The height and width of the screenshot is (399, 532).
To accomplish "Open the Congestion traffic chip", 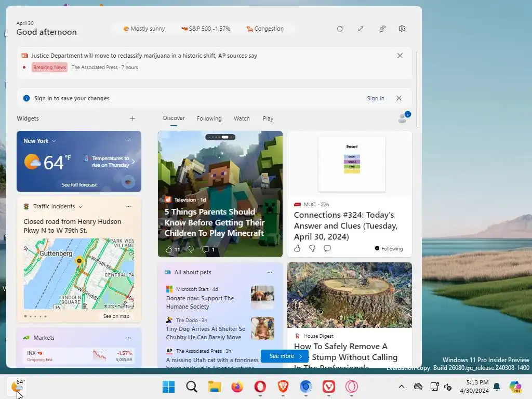I will 265,29.
